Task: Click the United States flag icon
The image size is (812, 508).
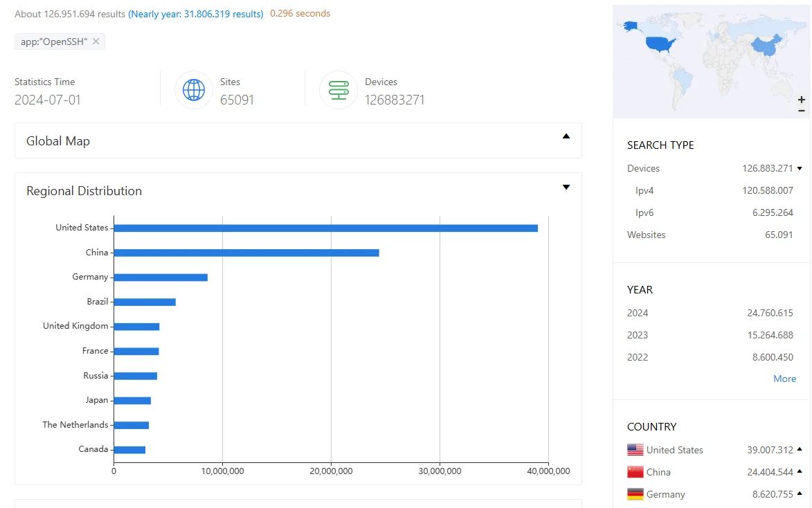Action: pyautogui.click(x=635, y=450)
